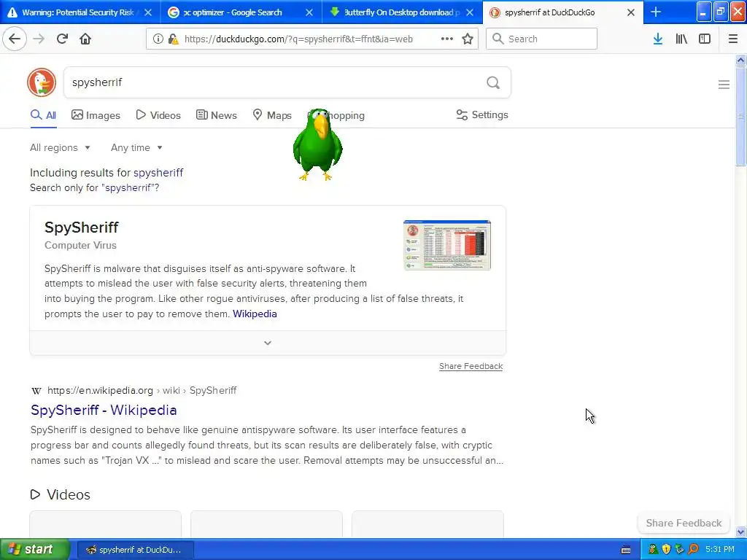Open the All regions dropdown

60,147
